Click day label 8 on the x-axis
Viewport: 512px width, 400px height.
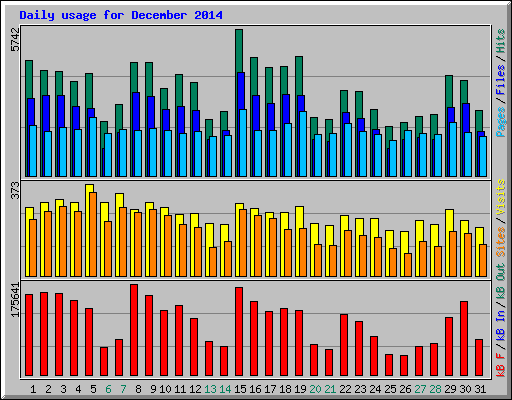138,389
